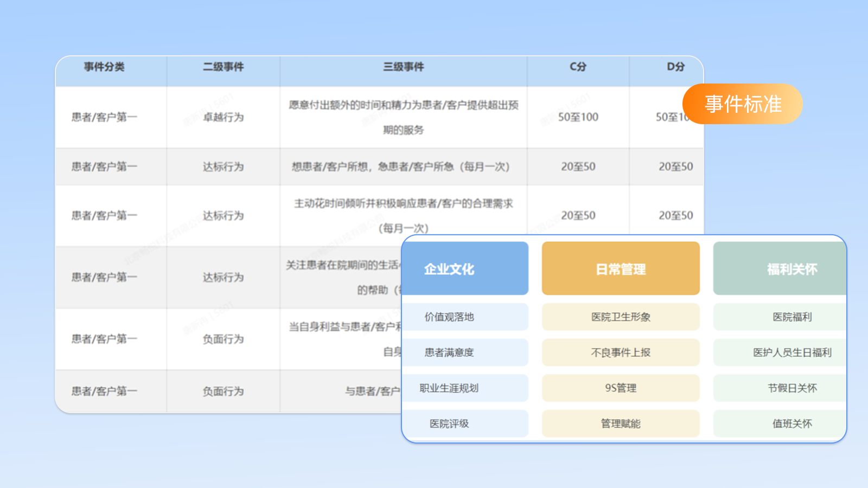Click the 管理赋能 item
The height and width of the screenshot is (488, 868).
pos(621,423)
